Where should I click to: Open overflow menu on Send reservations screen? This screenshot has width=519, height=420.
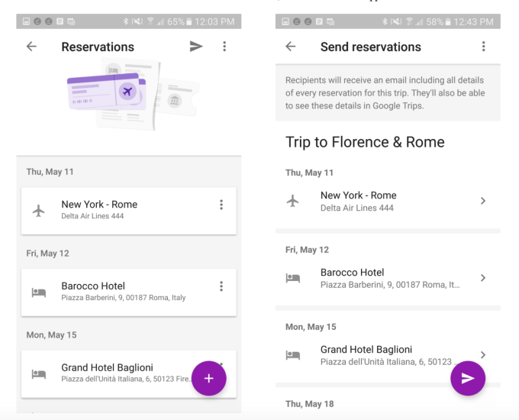pos(483,47)
